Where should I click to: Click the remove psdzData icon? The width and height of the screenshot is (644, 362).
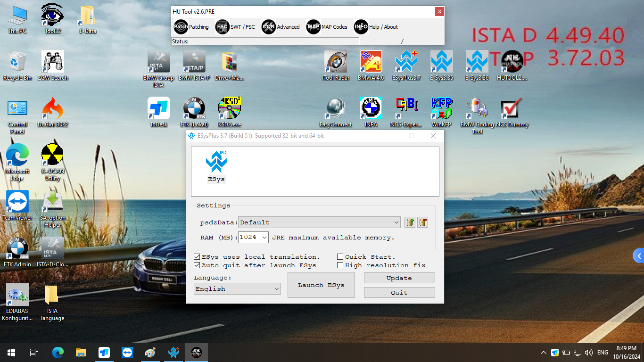[423, 222]
